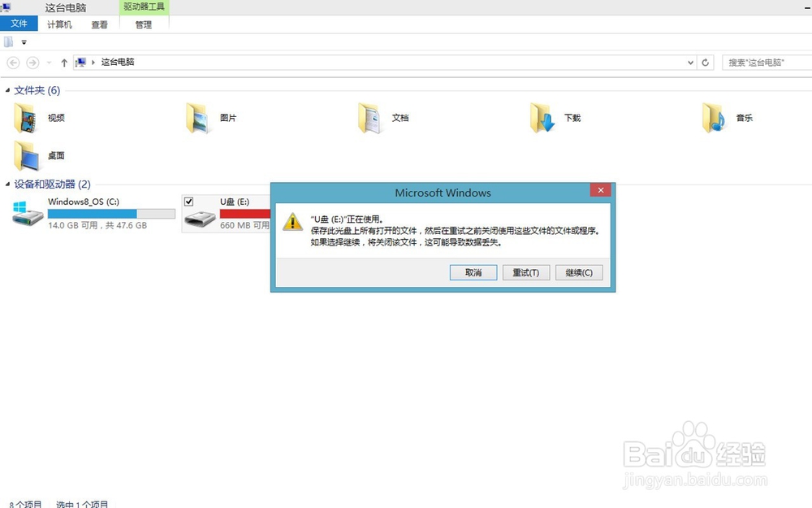Click the 取消 button in dialog
The image size is (812, 508).
tap(473, 272)
